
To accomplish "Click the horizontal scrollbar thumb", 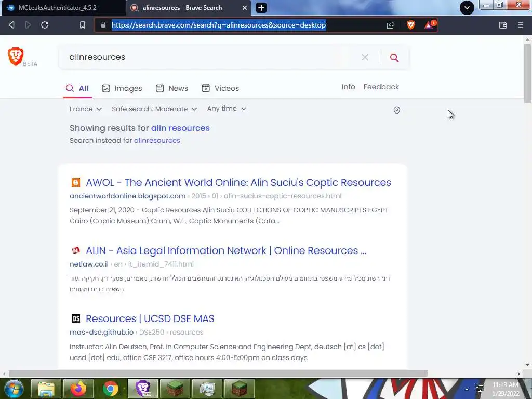I will click(x=218, y=374).
